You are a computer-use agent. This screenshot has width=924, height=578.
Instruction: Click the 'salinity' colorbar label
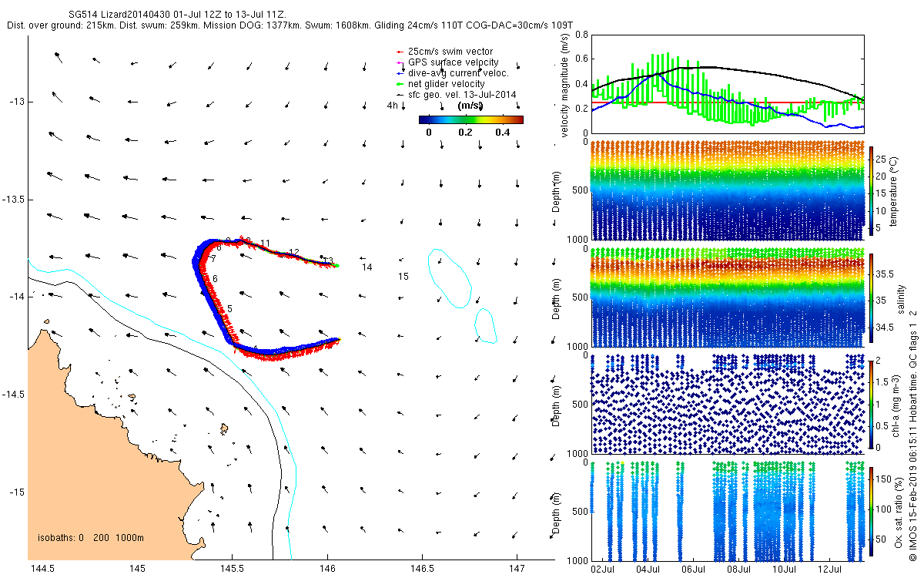tap(900, 298)
